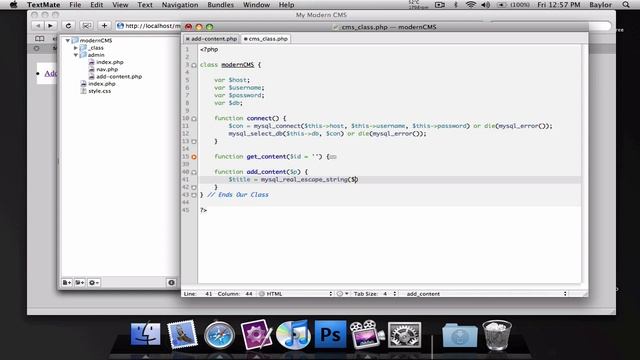Open the Wi-Fi status menu
Screen dimensions: 640x360
[x=471, y=5]
